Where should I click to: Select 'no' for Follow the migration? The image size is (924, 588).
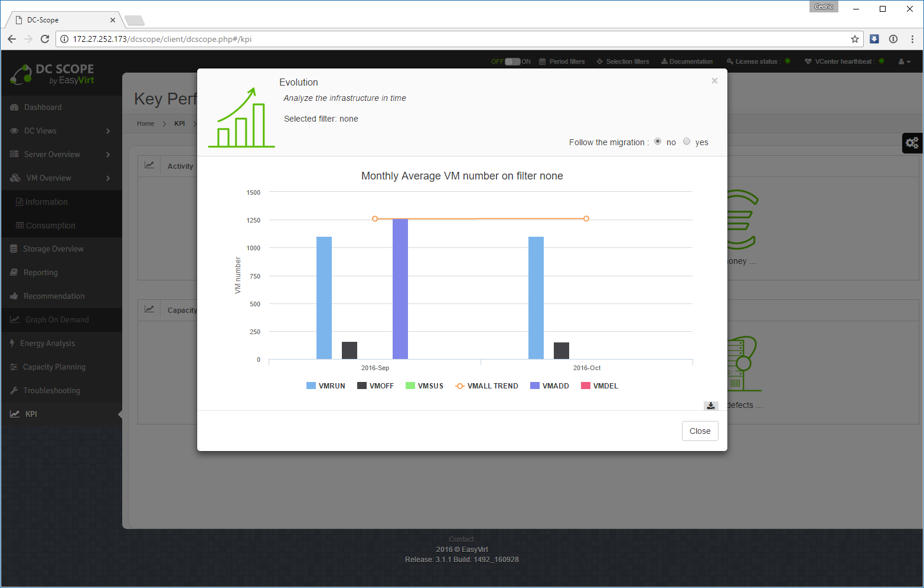[x=658, y=142]
